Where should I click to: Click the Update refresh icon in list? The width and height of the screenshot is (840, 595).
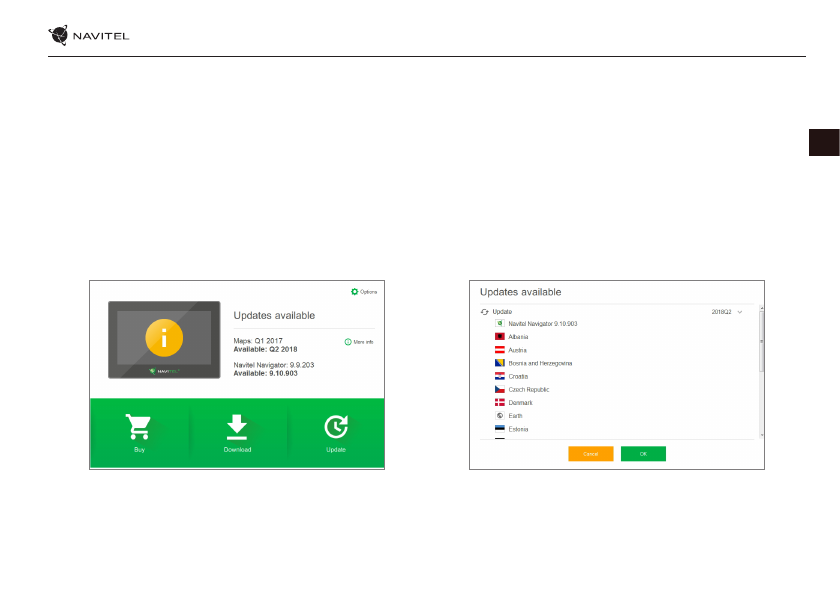pos(485,312)
